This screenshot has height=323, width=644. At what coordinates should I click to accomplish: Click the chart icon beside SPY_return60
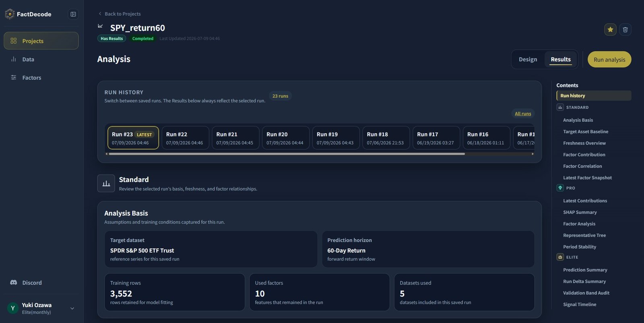[100, 26]
